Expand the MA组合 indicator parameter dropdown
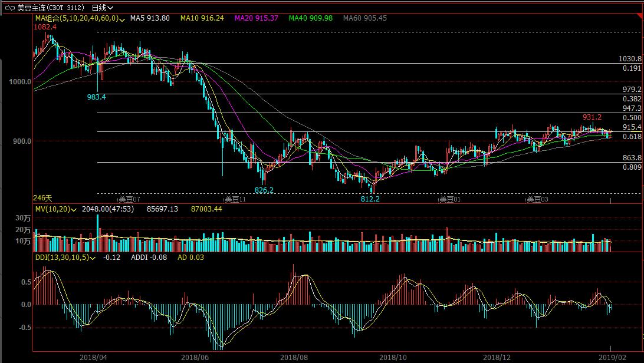This screenshot has width=644, height=363. [122, 19]
